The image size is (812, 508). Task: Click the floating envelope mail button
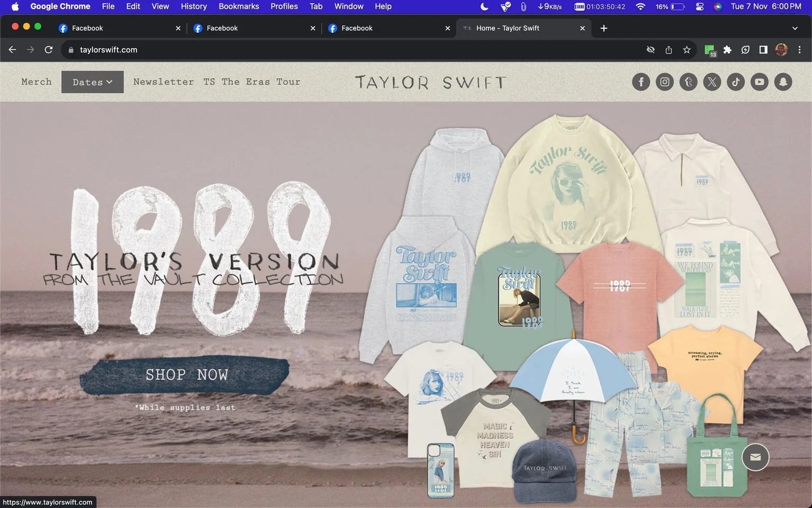(x=755, y=457)
